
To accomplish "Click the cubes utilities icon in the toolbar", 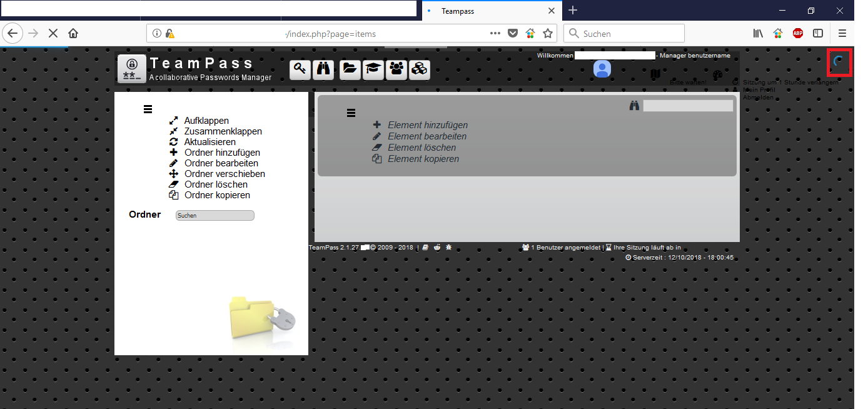I will click(420, 69).
